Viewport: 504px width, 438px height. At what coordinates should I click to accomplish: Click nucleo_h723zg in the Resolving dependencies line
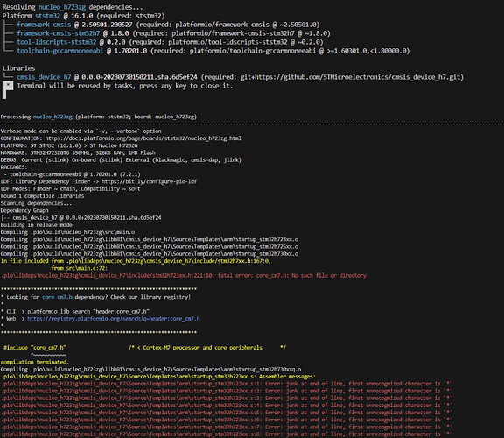pos(62,7)
